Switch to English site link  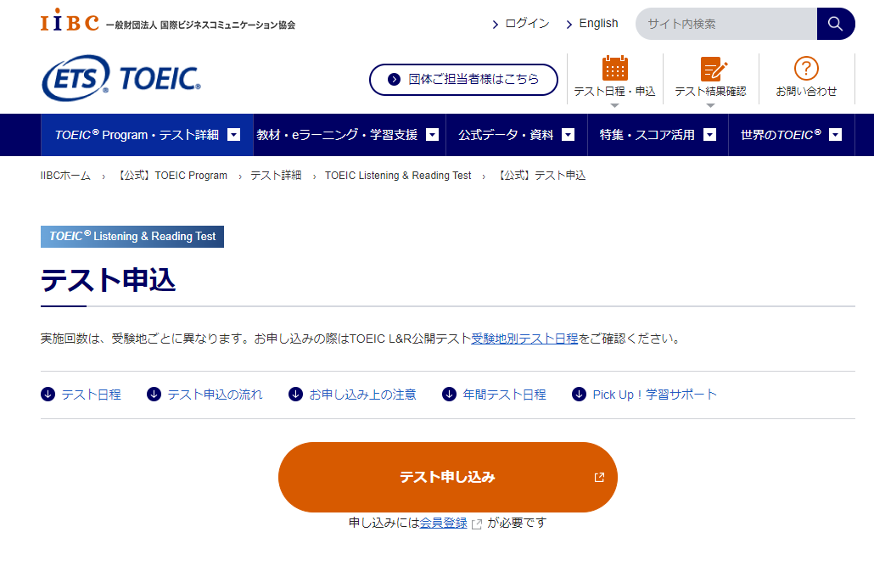point(598,24)
